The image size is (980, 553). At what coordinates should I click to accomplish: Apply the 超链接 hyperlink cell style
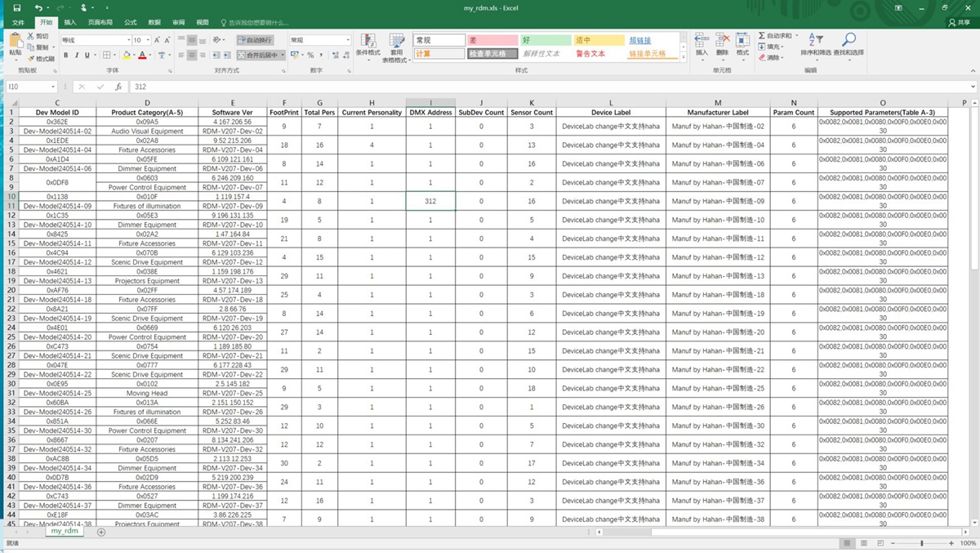pos(640,40)
